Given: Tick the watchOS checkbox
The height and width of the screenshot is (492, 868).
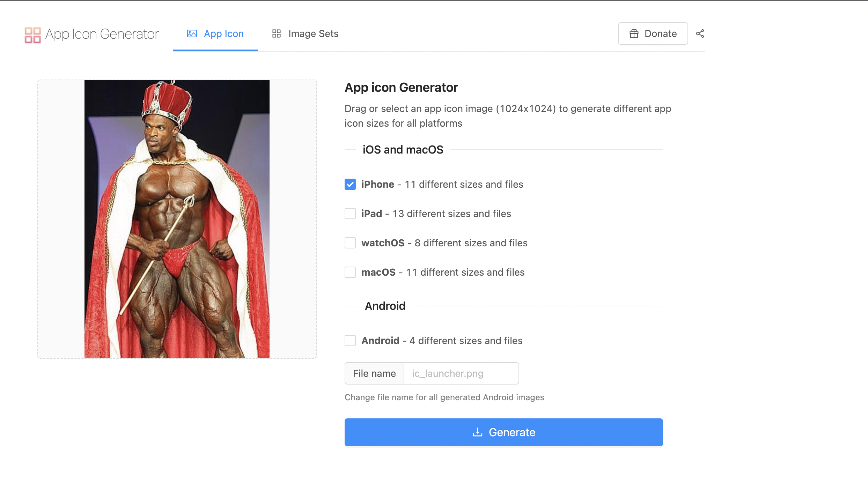Looking at the screenshot, I should 350,243.
